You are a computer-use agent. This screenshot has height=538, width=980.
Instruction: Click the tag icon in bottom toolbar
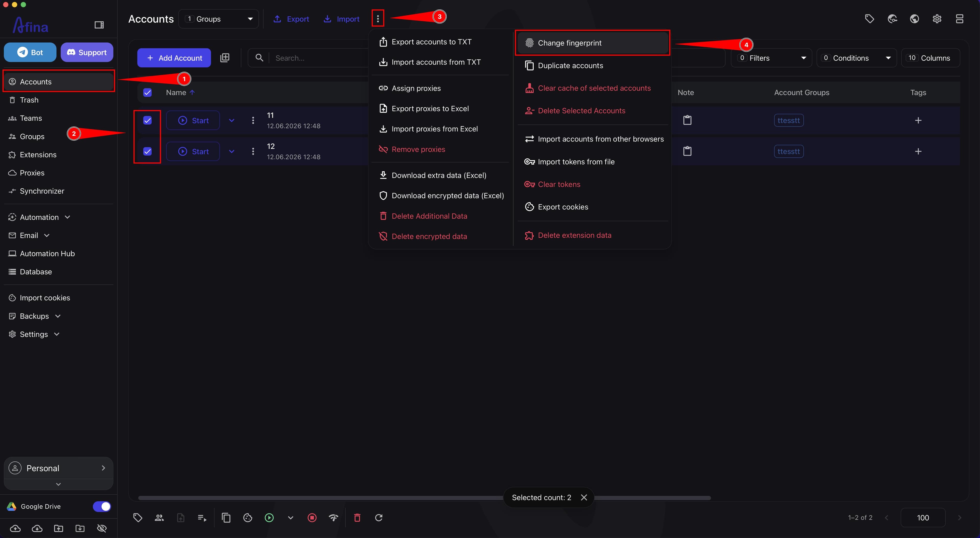click(138, 517)
